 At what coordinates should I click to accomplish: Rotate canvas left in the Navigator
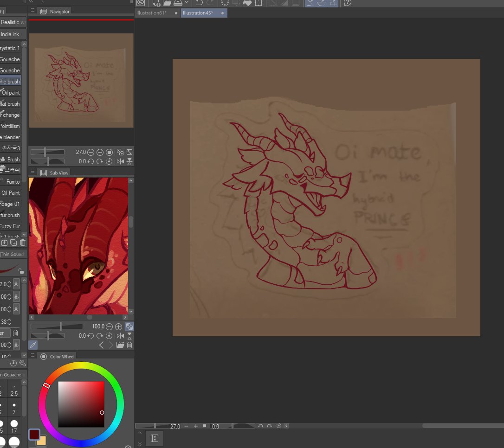tap(90, 161)
